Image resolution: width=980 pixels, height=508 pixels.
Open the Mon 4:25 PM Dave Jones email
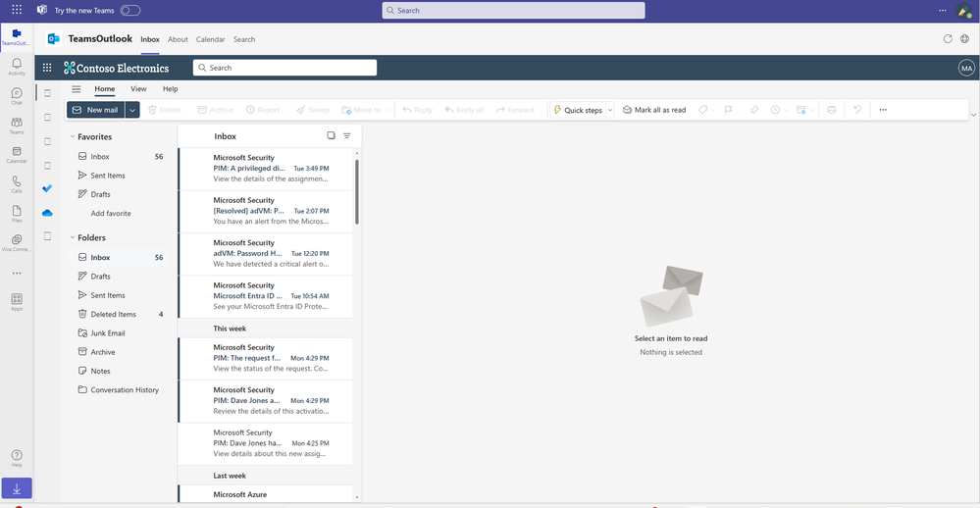[x=266, y=443]
